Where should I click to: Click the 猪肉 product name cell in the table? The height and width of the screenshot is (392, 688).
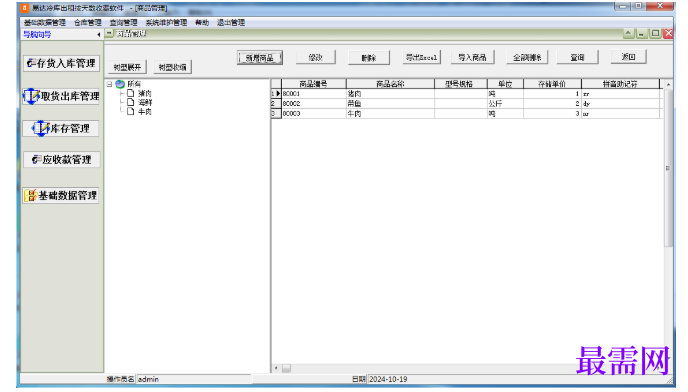coord(391,94)
